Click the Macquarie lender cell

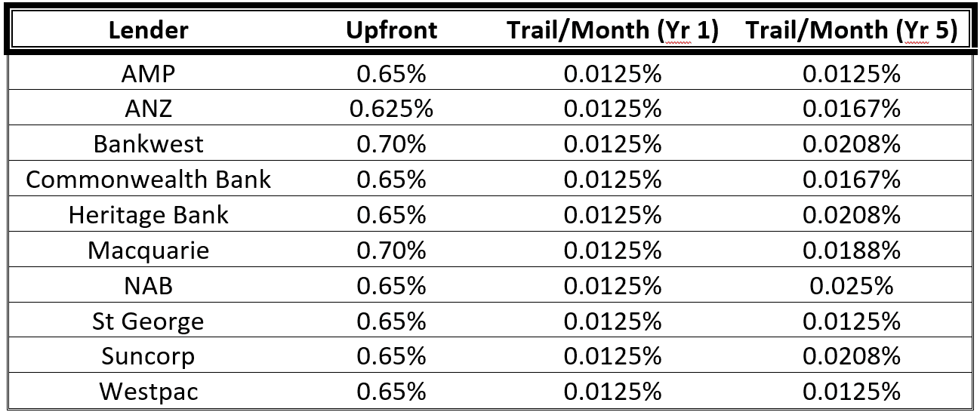coord(148,251)
